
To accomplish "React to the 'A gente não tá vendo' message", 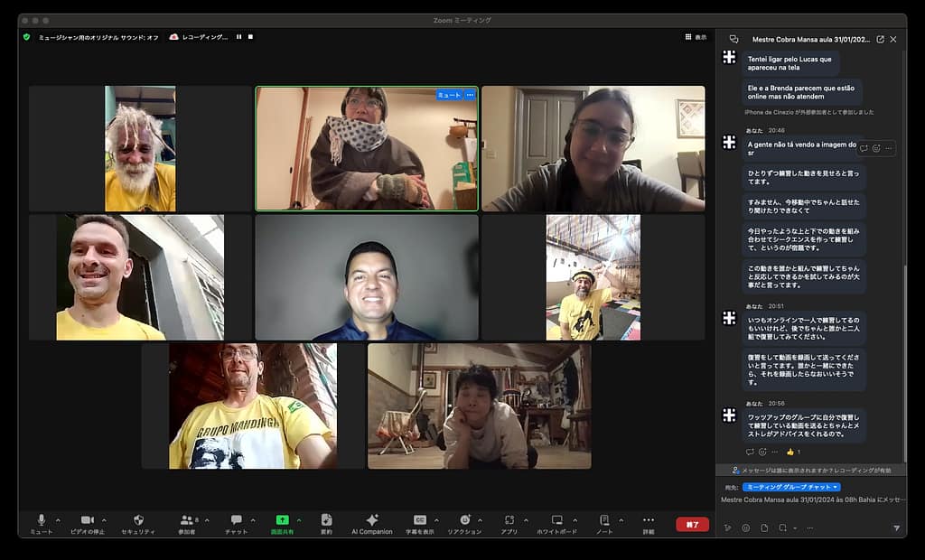I will 876,149.
